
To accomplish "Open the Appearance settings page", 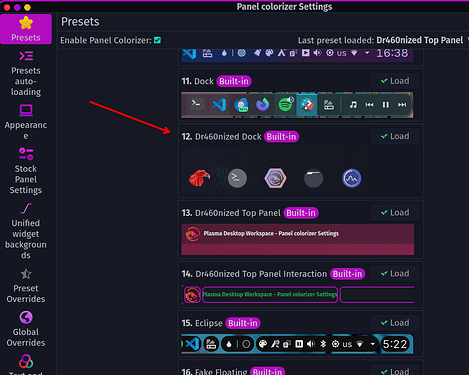I will pos(26,121).
